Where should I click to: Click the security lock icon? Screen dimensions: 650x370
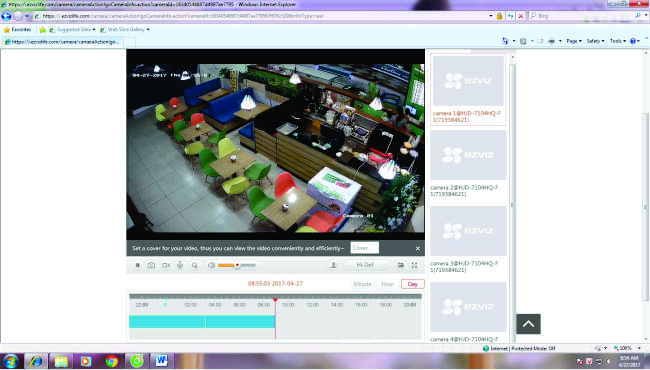coord(500,16)
